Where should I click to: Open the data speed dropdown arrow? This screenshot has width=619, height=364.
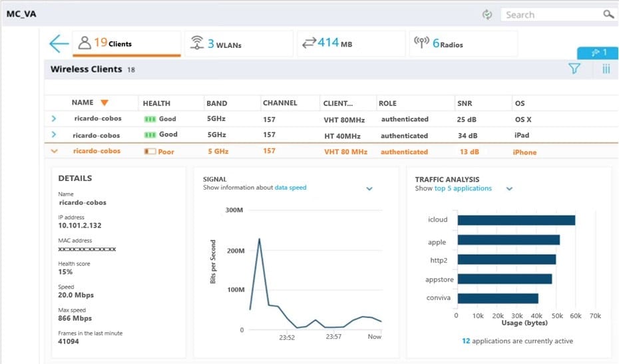[369, 189]
